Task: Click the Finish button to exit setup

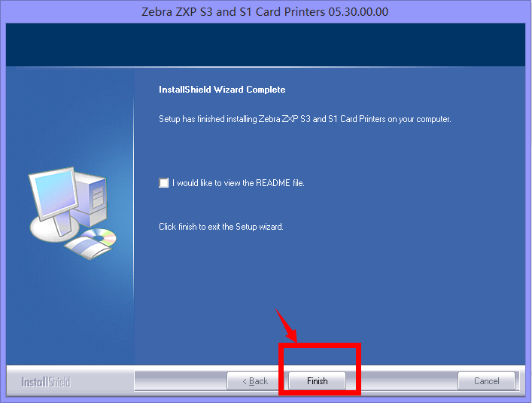Action: point(317,381)
